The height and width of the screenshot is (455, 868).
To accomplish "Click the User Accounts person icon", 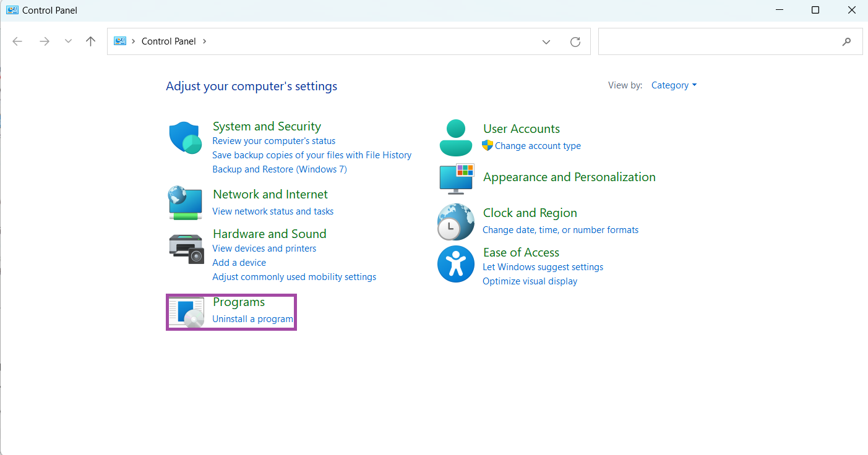I will pos(456,137).
